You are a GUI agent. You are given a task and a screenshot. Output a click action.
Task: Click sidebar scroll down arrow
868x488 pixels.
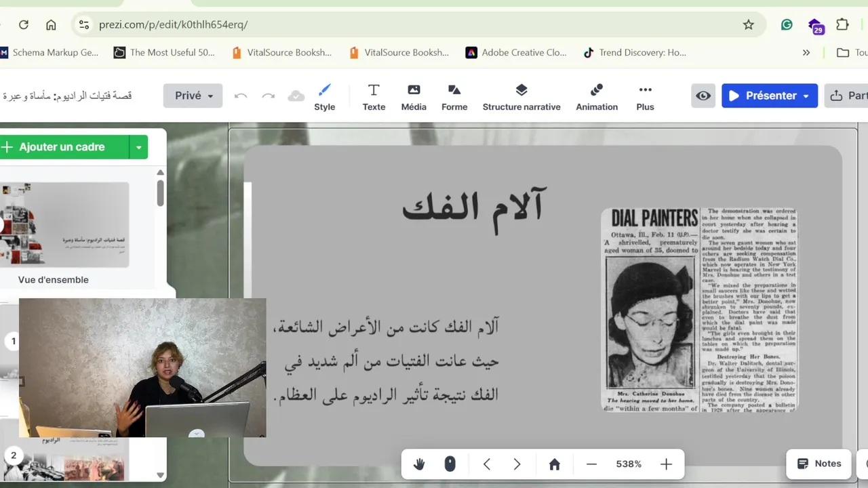coord(160,475)
